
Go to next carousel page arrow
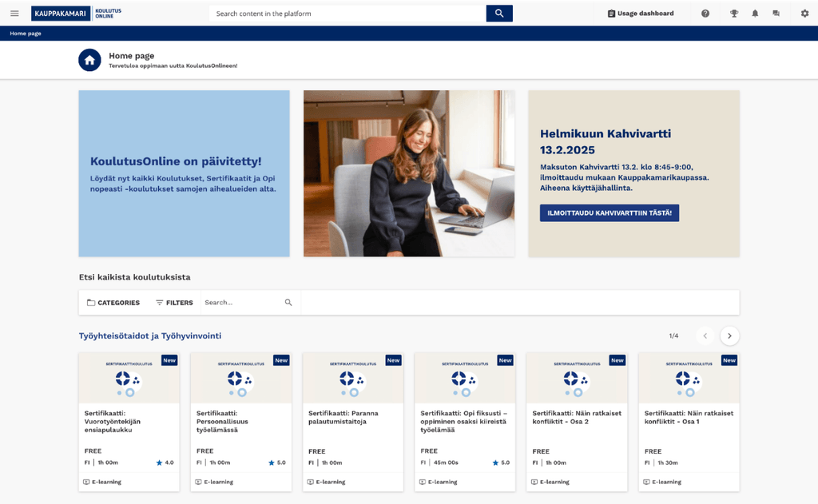(x=729, y=336)
